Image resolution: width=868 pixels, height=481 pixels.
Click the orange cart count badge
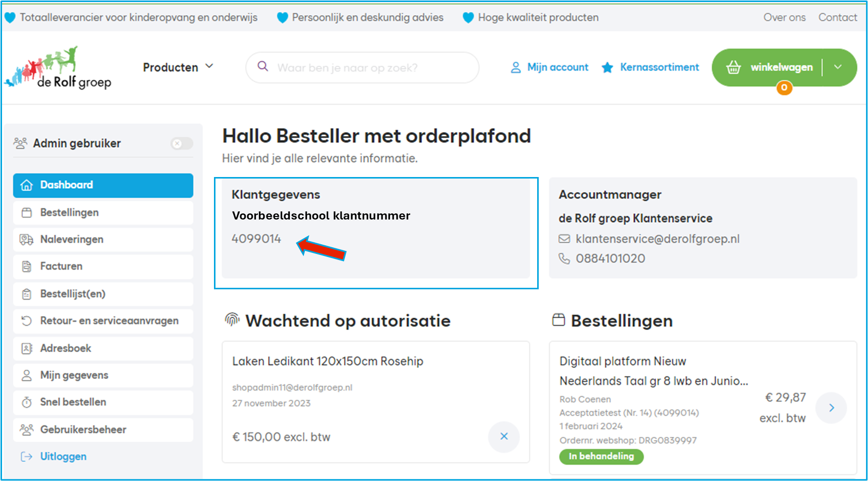pos(784,88)
